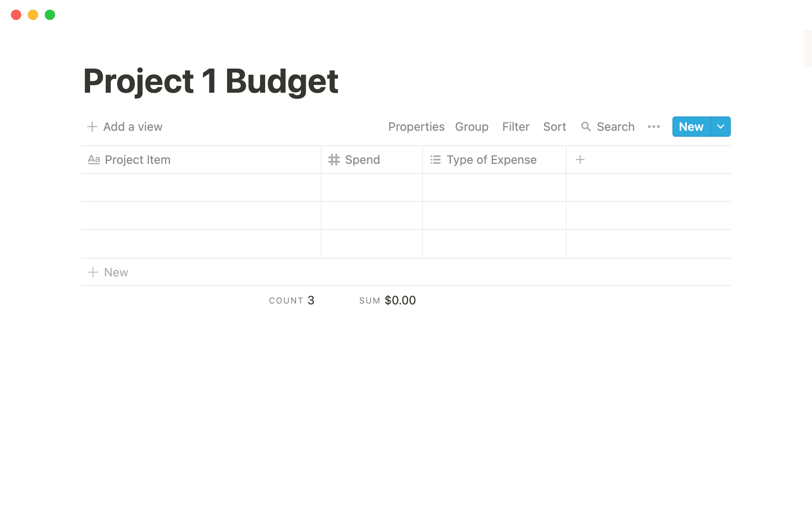Open the three-dots more options menu
The image size is (812, 508).
click(x=653, y=127)
